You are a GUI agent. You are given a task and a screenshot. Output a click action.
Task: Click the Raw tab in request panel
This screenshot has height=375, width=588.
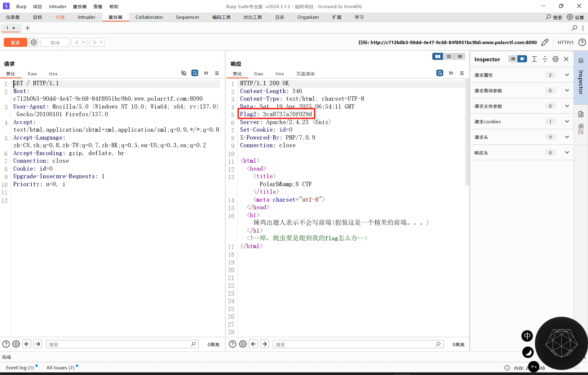[32, 74]
